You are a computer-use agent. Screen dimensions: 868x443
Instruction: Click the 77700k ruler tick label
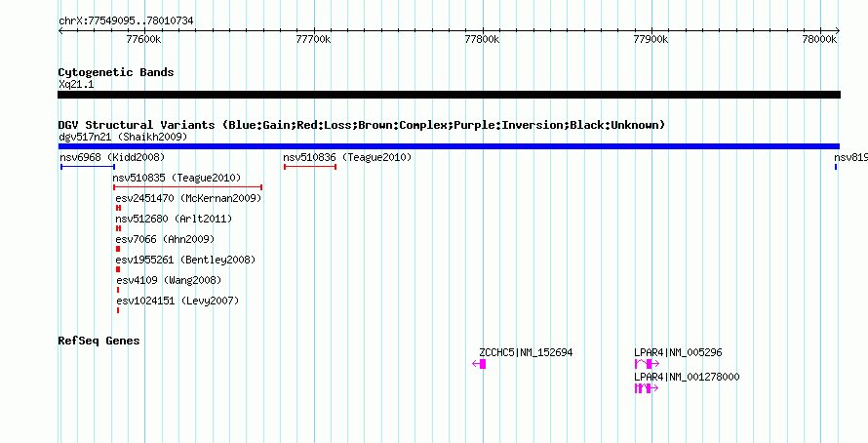click(313, 39)
